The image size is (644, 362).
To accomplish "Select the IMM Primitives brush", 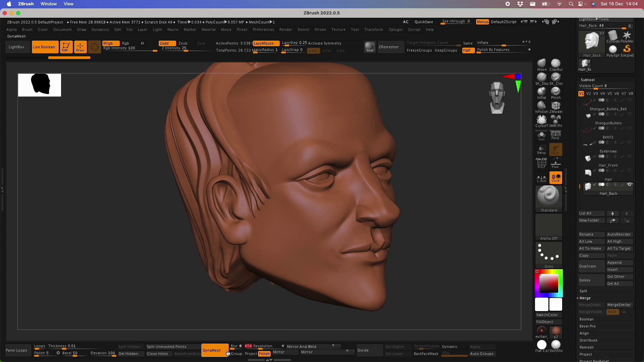I will pos(555,121).
